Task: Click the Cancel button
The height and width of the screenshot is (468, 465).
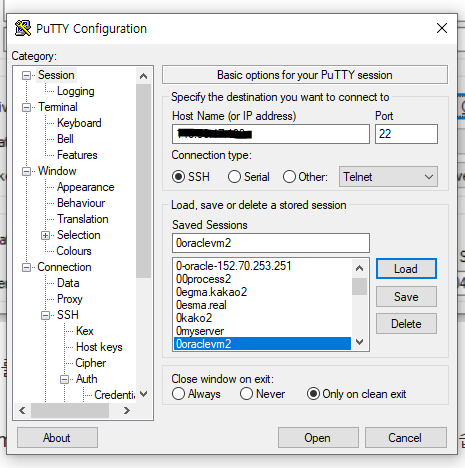Action: [x=406, y=438]
